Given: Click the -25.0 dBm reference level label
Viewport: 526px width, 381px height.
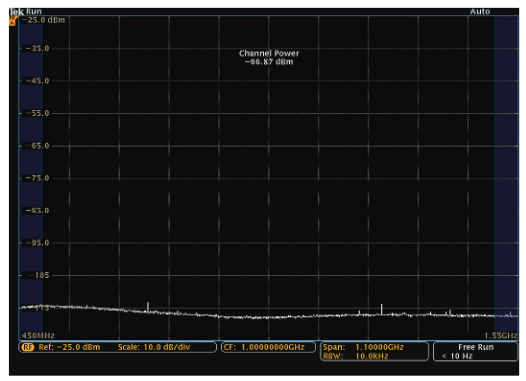Looking at the screenshot, I should click(44, 20).
